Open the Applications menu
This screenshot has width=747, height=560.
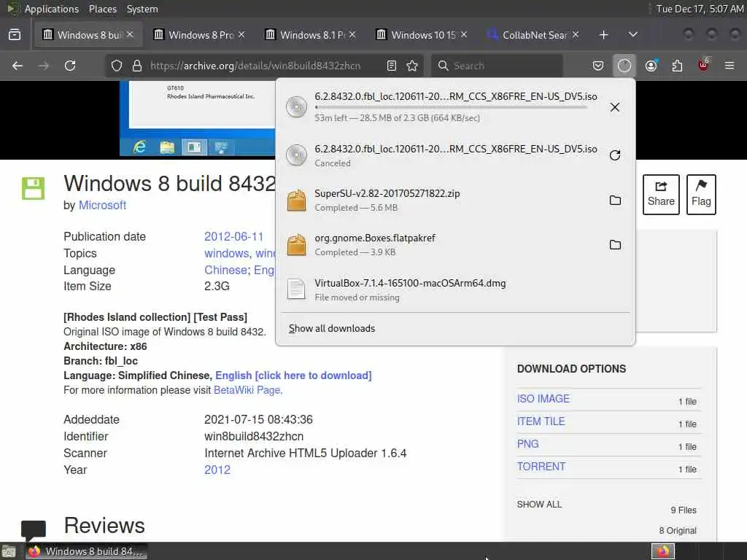[x=52, y=9]
